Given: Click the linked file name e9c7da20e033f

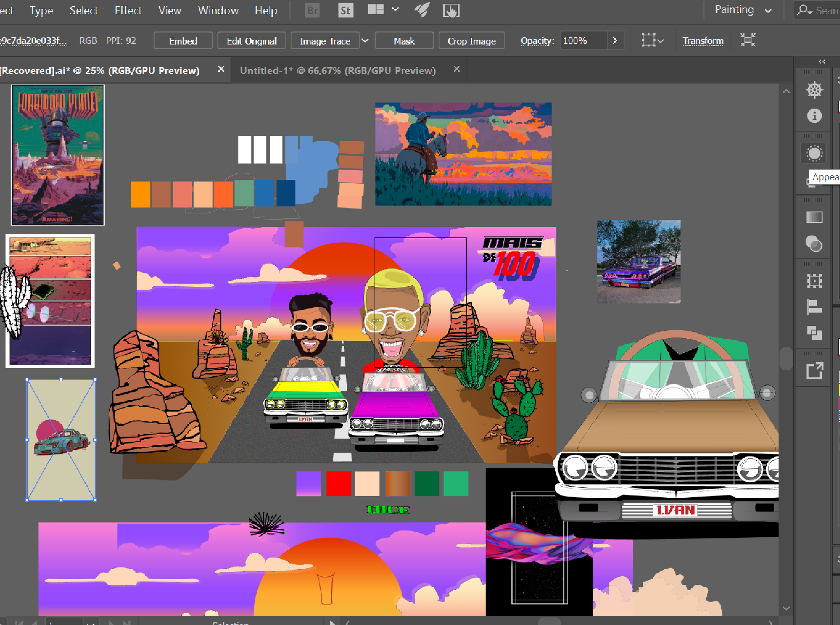Looking at the screenshot, I should (36, 41).
